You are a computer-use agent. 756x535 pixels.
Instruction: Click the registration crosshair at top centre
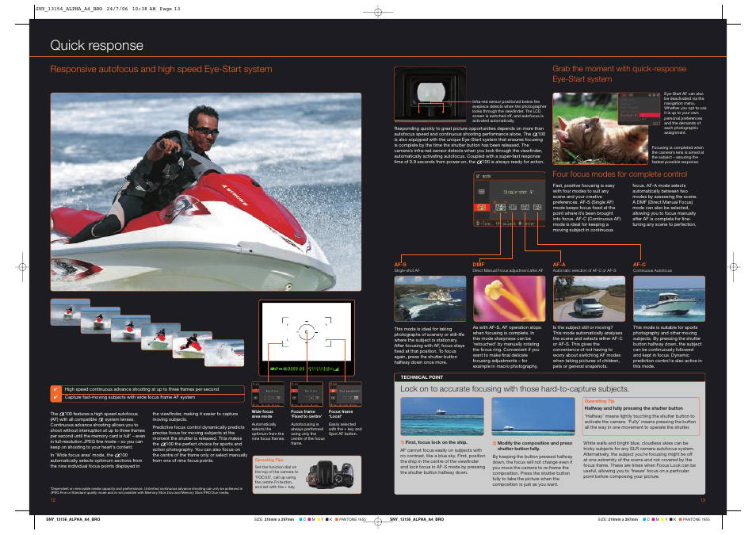[378, 12]
